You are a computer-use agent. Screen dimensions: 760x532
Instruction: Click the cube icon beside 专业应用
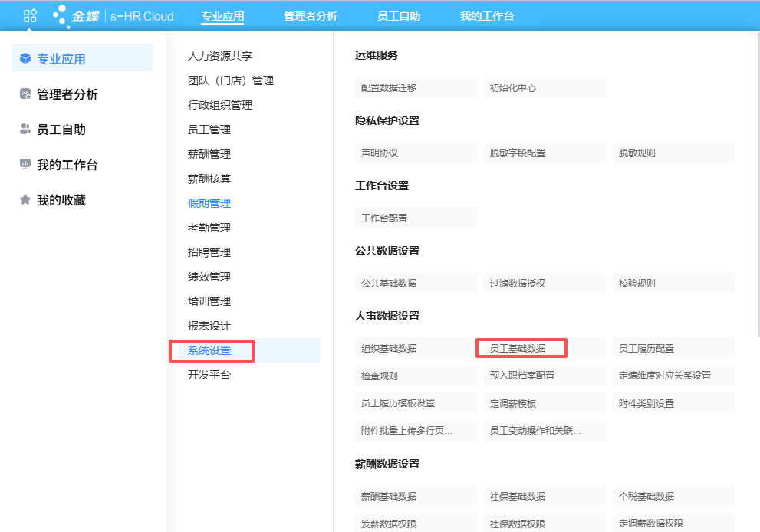tap(25, 59)
